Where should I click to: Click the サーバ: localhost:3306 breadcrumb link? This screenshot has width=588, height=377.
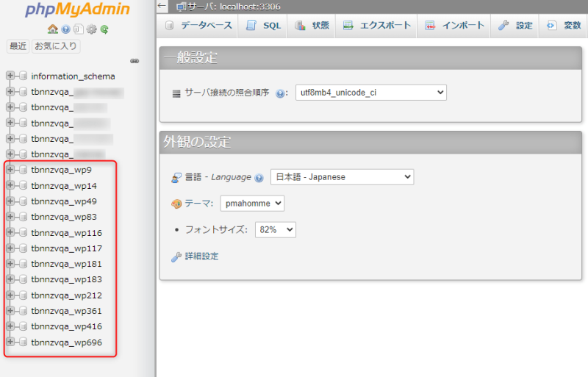point(234,7)
